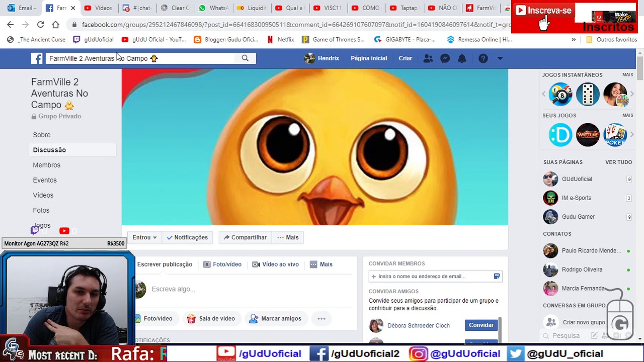Screen dimensions: 644x362
Task: Expand hidden bookmarks with the chevron
Action: click(574, 39)
